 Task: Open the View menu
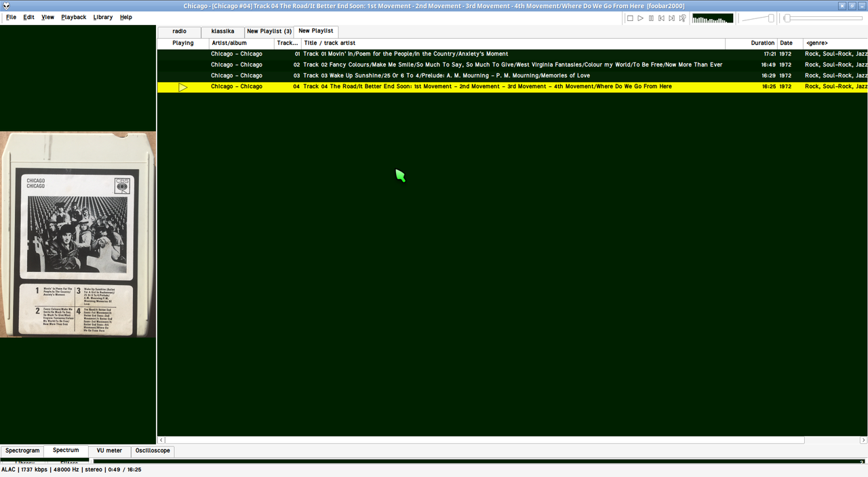click(x=47, y=17)
